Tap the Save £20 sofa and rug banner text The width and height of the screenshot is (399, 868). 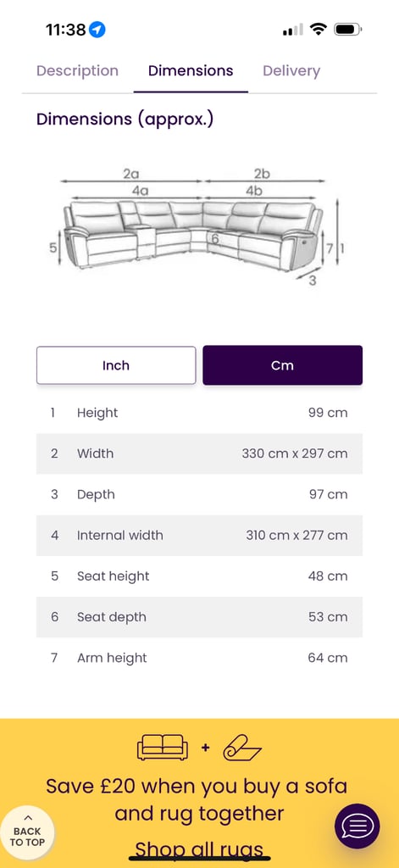(197, 799)
